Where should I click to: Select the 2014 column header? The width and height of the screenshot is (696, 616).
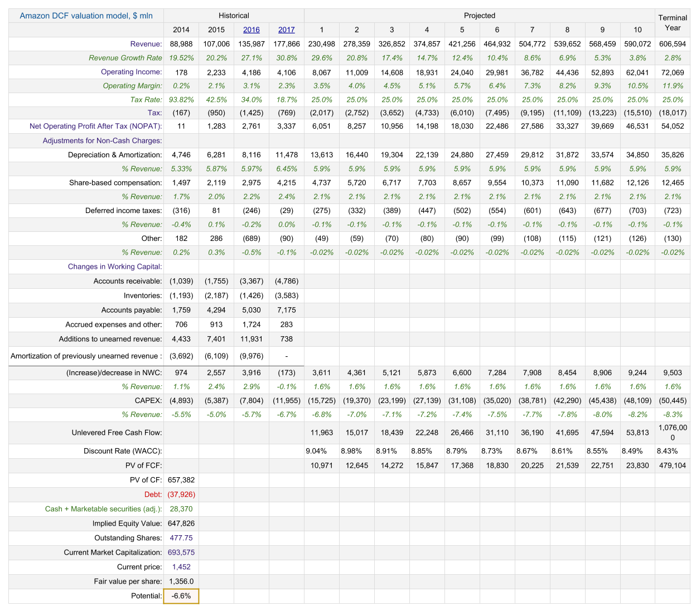click(x=181, y=30)
